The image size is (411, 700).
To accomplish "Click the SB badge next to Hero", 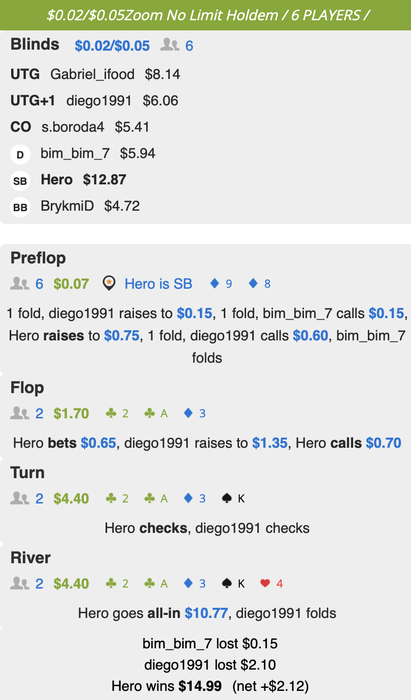I will pyautogui.click(x=20, y=181).
